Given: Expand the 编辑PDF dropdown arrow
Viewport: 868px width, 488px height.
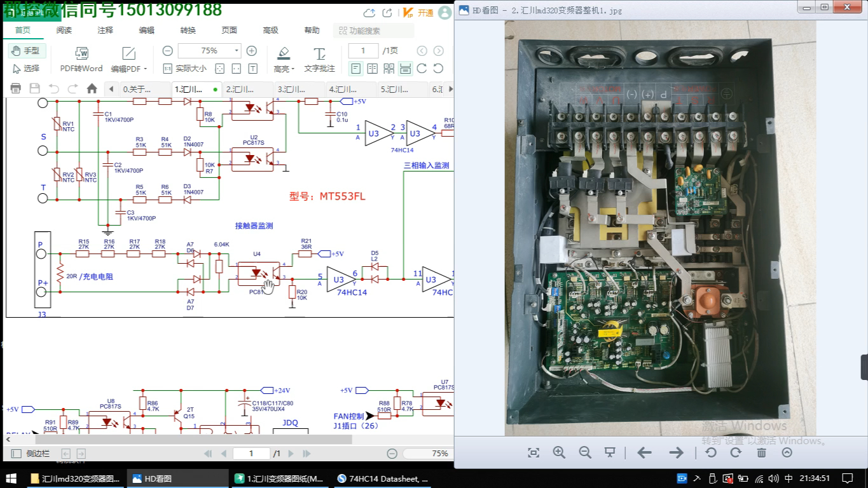Looking at the screenshot, I should 145,69.
